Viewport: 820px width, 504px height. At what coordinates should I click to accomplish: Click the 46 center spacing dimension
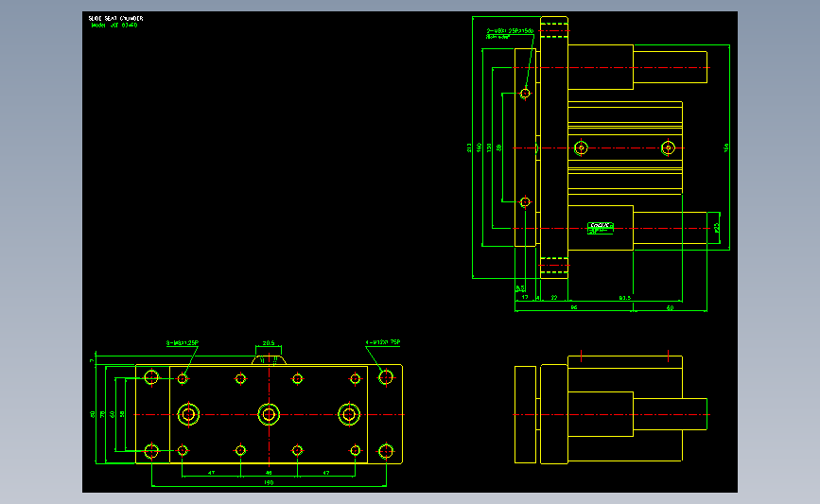pos(269,473)
